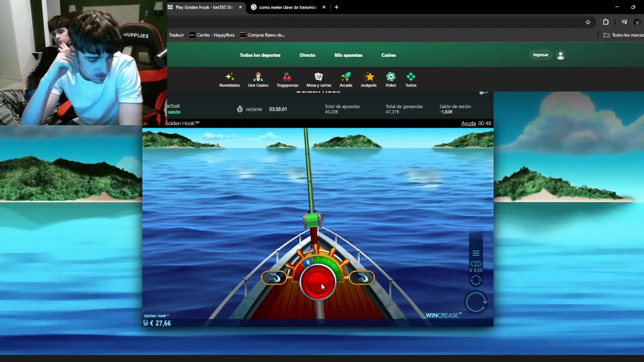
Task: Click the Novedades sparkle icon
Action: [229, 77]
